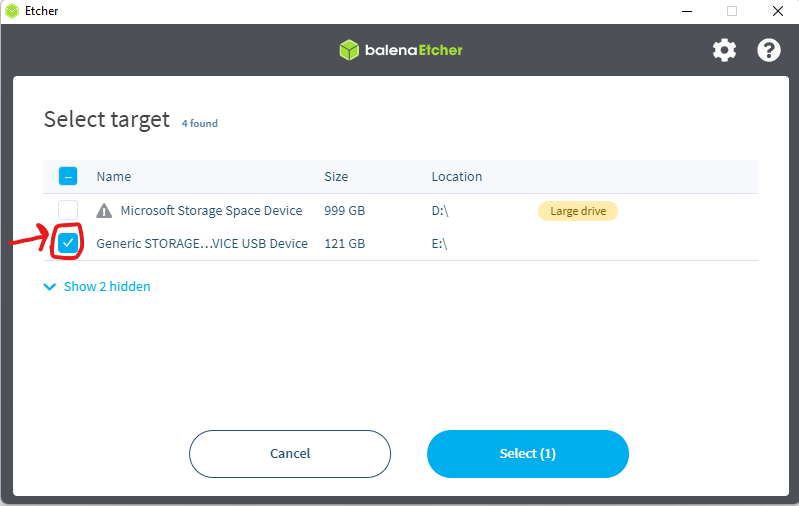The image size is (799, 506).
Task: Uncheck the Generic STORAGE USB Device checkbox
Action: click(x=68, y=243)
